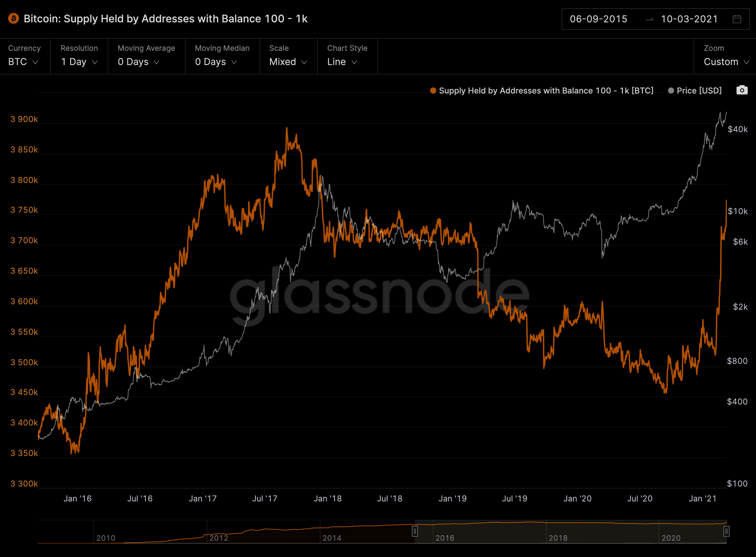Expand the Moving Median selector

(215, 62)
